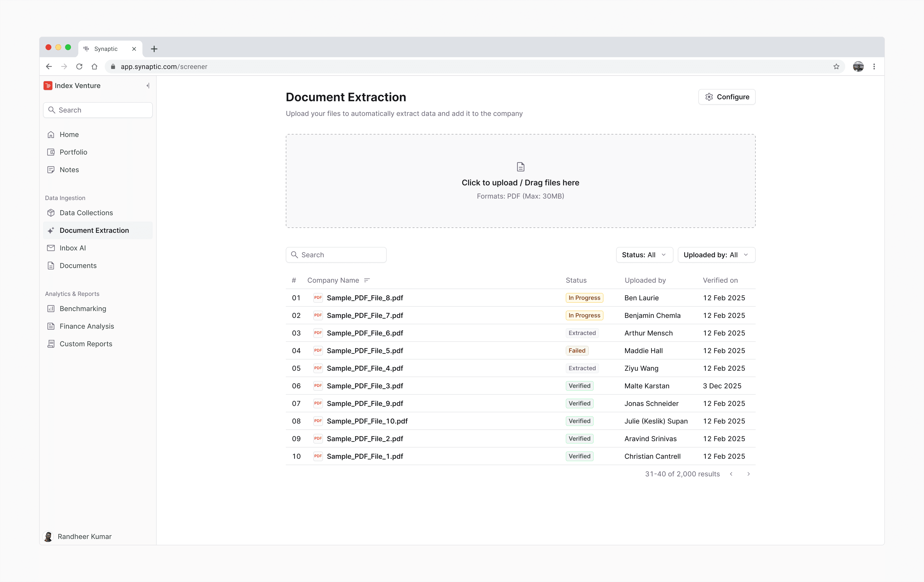This screenshot has height=582, width=924.
Task: Reload the page with refresh icon
Action: click(x=80, y=67)
